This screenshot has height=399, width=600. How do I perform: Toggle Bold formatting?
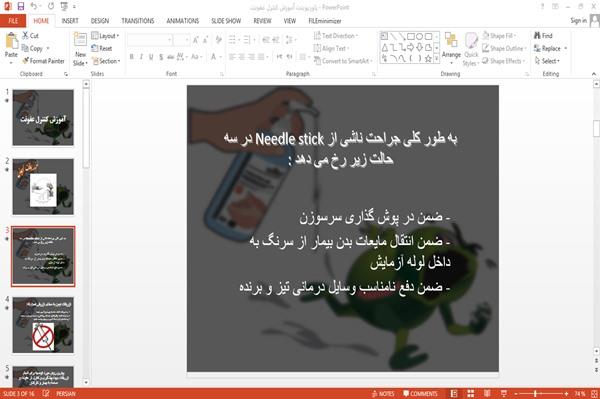click(132, 57)
